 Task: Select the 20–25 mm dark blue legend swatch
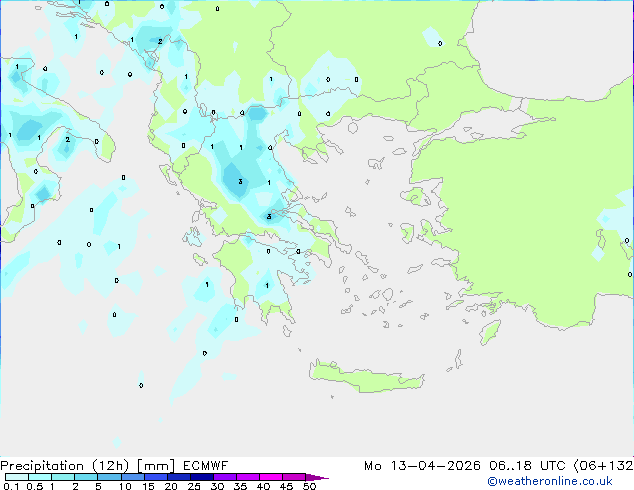point(178,477)
